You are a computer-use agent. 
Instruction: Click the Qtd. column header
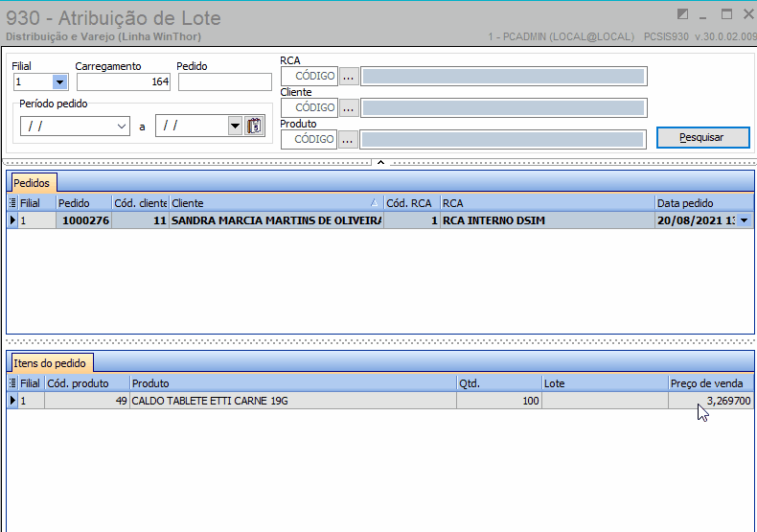pyautogui.click(x=499, y=383)
